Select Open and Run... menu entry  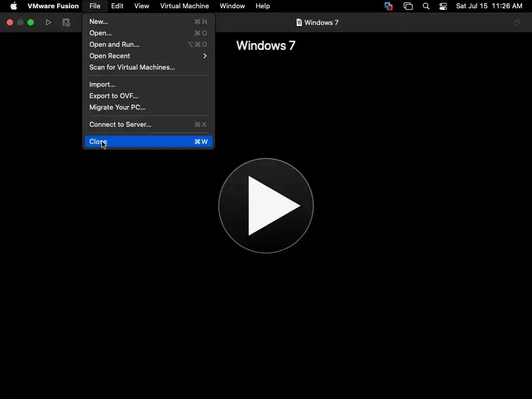pos(148,45)
